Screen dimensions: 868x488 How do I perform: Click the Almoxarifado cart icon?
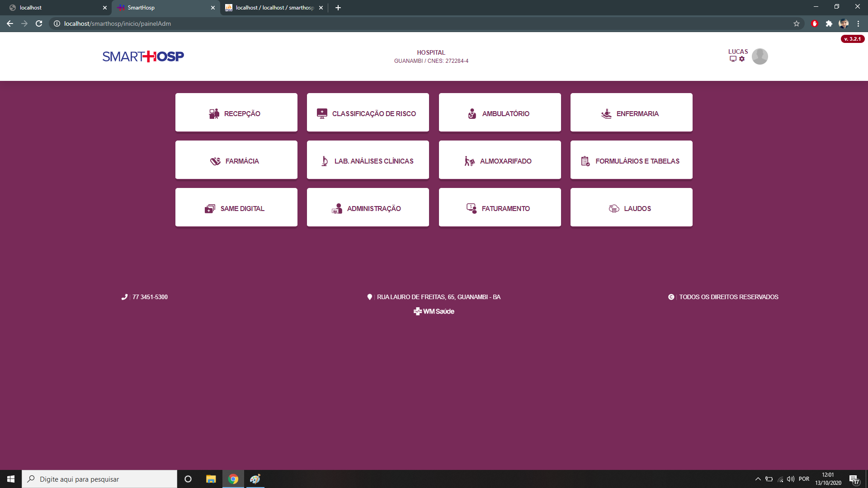click(x=469, y=160)
